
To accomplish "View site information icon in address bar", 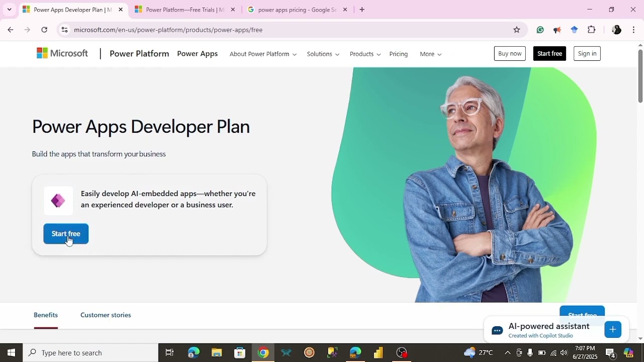I will click(x=64, y=30).
